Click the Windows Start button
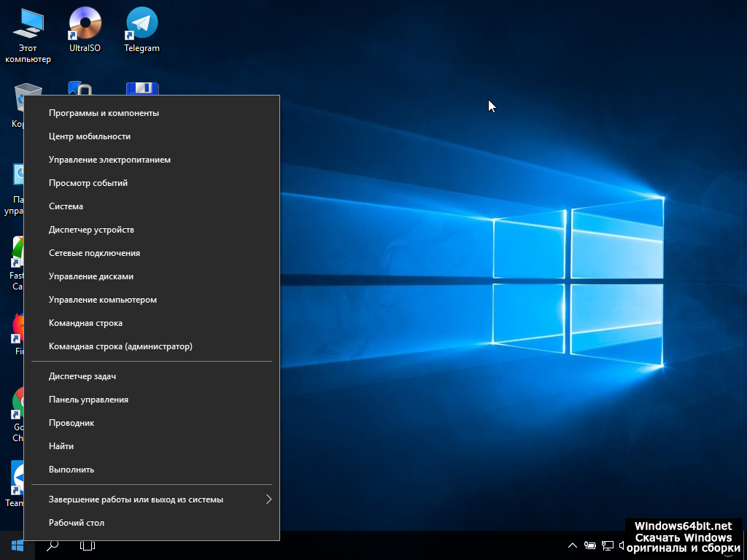 [17, 545]
